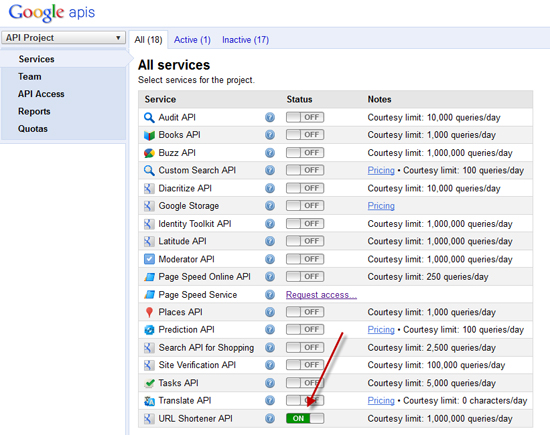Image resolution: width=550 pixels, height=435 pixels.
Task: Enable the Books API toggle
Action: (305, 135)
